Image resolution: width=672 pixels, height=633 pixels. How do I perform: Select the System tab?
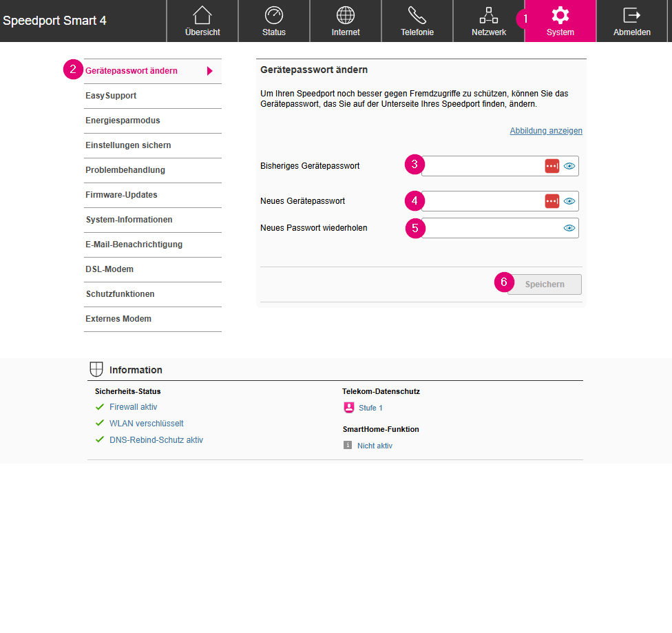pos(560,21)
